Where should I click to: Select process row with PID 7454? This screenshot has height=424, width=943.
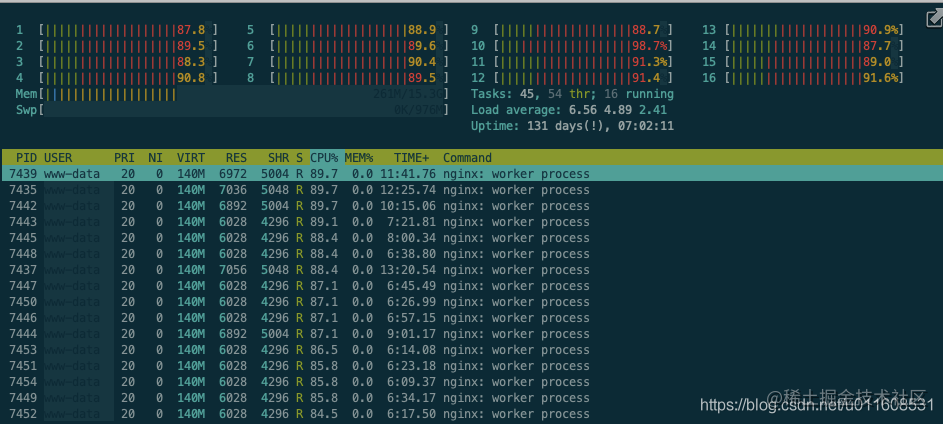[x=472, y=382]
